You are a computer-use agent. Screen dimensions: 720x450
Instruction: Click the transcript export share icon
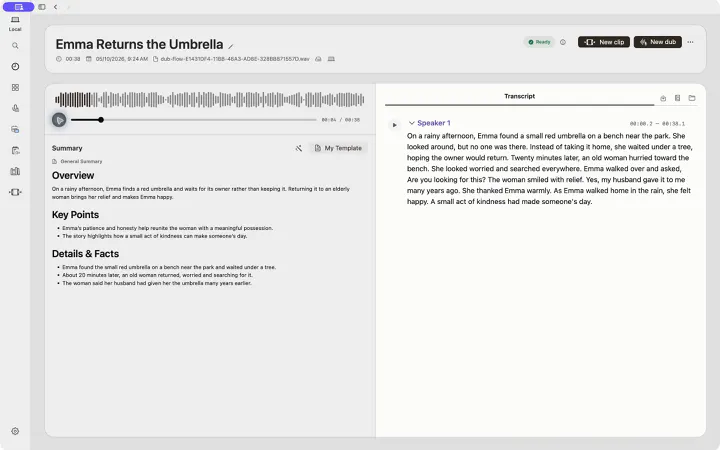[x=663, y=98]
